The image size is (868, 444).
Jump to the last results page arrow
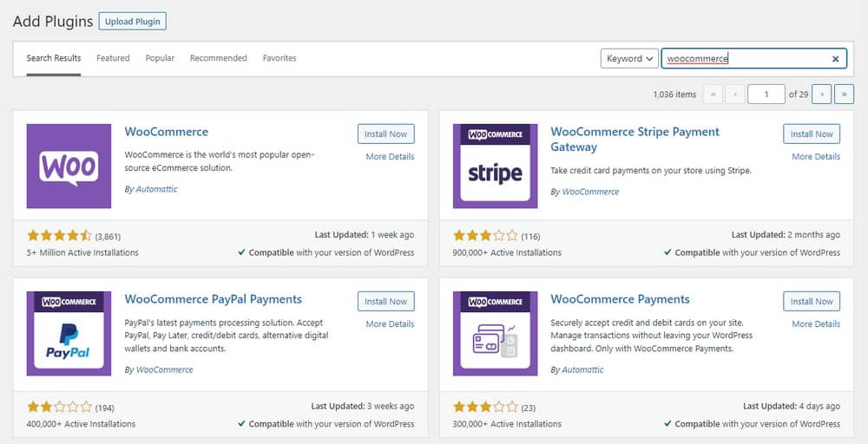click(x=844, y=94)
